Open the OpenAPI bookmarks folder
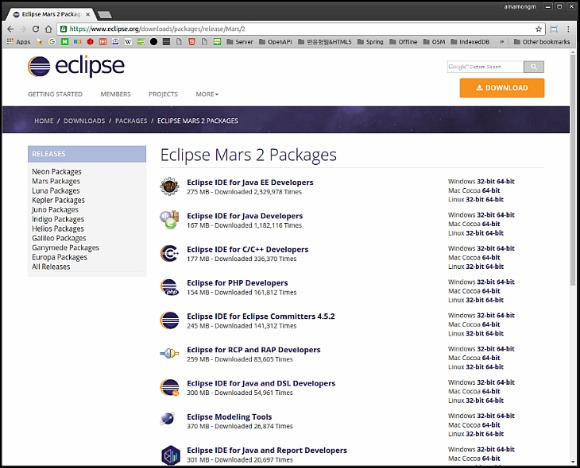The image size is (580, 468). [x=276, y=42]
